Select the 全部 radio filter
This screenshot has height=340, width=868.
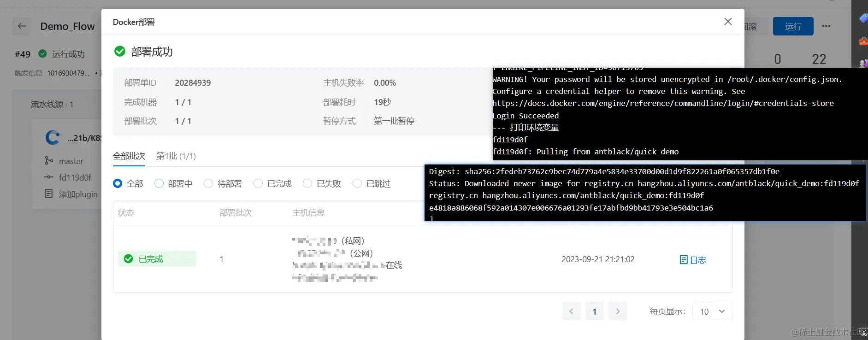[118, 183]
